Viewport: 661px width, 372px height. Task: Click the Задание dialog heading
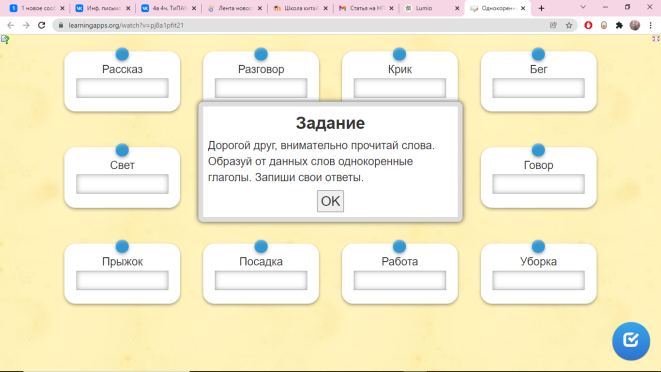click(330, 123)
